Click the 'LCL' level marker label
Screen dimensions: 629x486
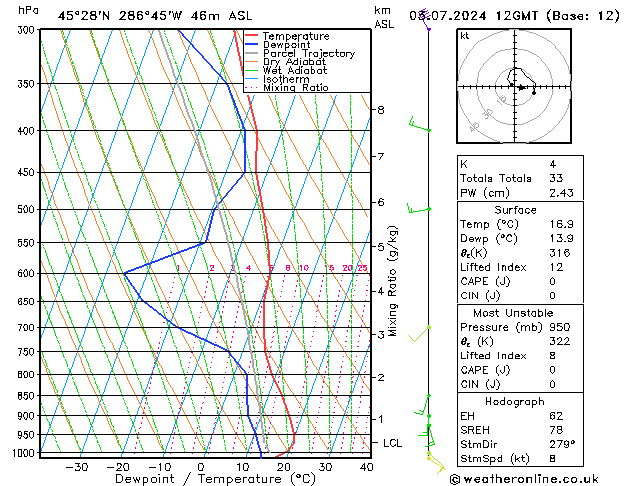click(392, 443)
